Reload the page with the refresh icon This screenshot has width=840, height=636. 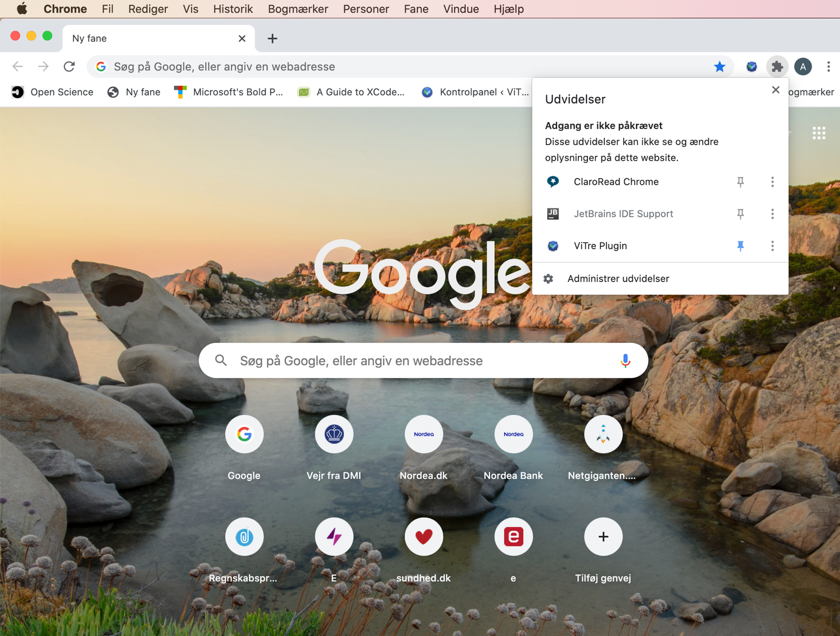click(69, 67)
